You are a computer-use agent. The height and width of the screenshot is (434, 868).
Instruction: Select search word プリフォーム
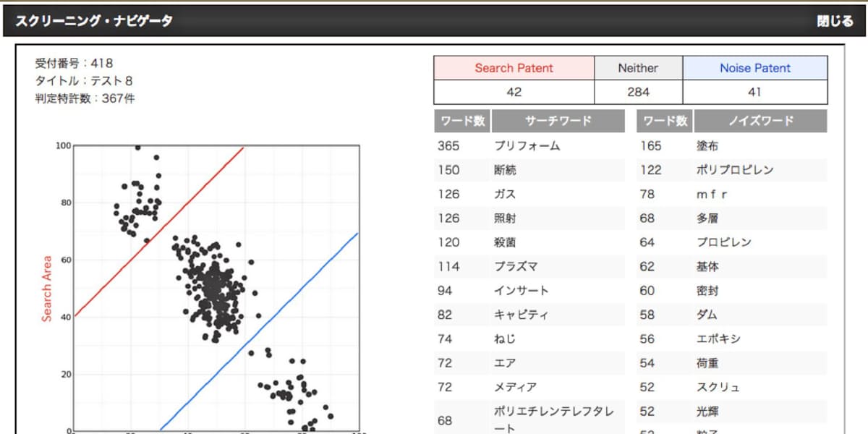point(527,146)
